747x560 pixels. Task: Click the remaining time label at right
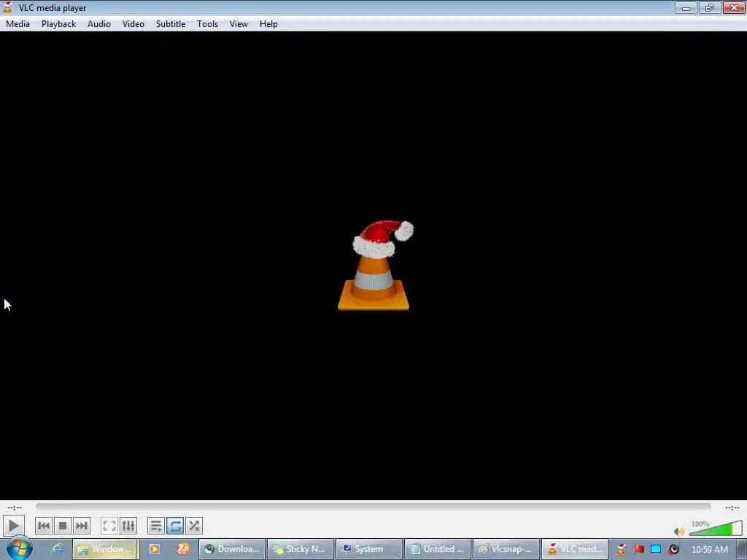click(732, 507)
